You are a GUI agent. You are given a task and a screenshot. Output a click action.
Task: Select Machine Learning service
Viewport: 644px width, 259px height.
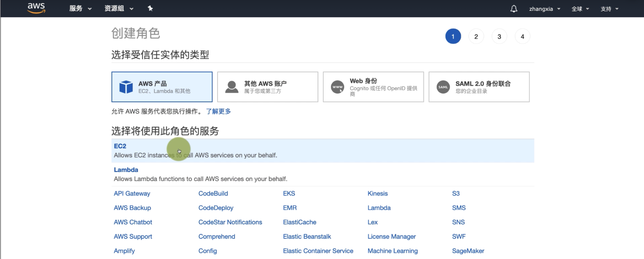tap(393, 251)
